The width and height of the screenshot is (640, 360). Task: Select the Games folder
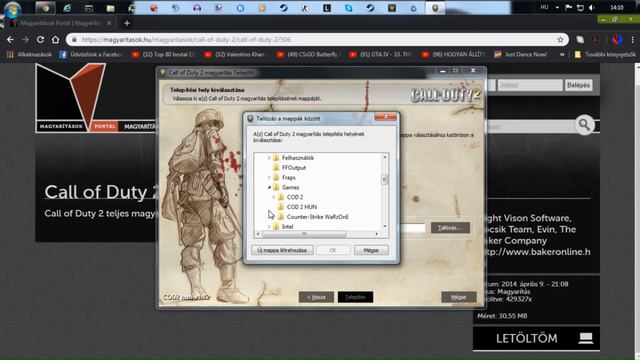coord(290,187)
